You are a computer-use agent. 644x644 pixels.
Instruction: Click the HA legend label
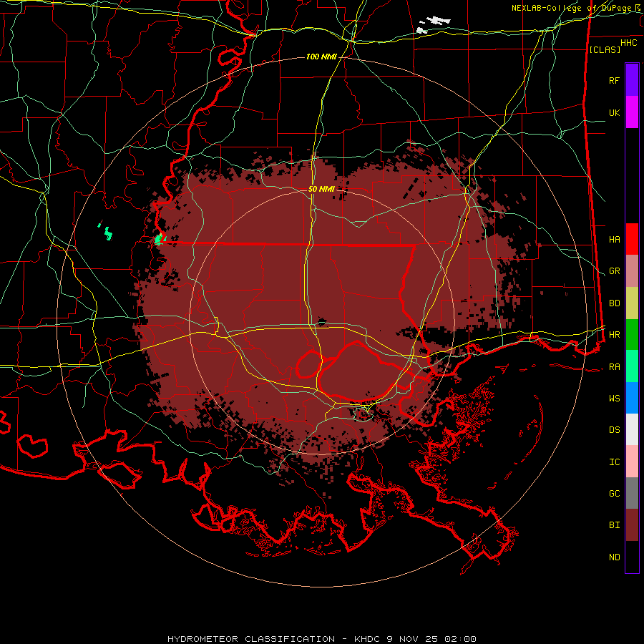point(614,239)
